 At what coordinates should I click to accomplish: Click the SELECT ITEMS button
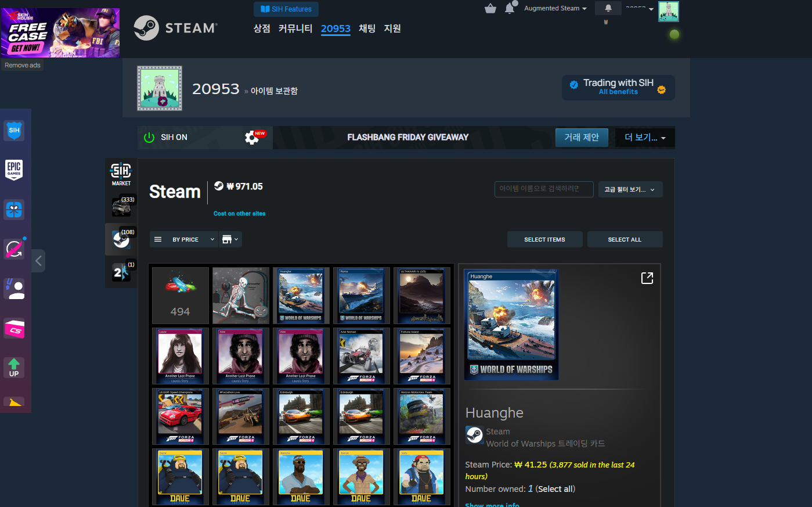pyautogui.click(x=544, y=239)
